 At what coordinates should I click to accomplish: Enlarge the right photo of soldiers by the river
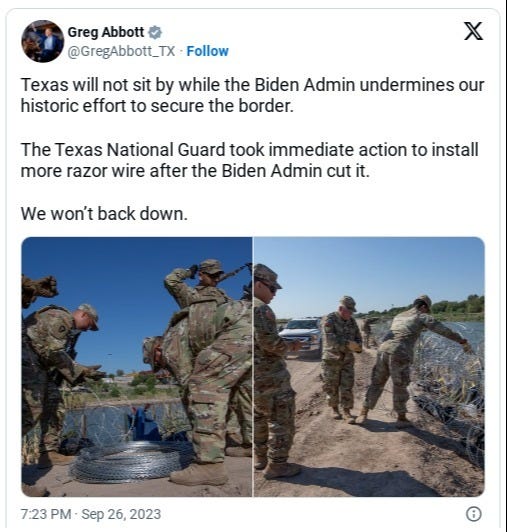369,367
